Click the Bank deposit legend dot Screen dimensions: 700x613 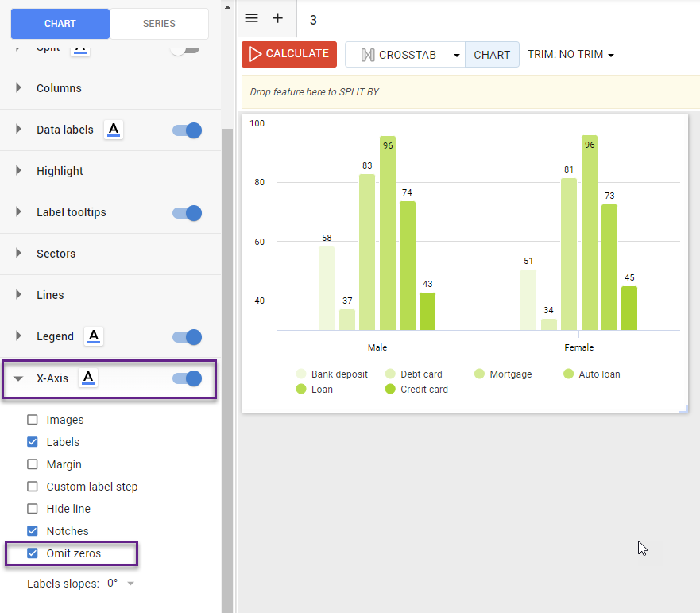pos(301,374)
